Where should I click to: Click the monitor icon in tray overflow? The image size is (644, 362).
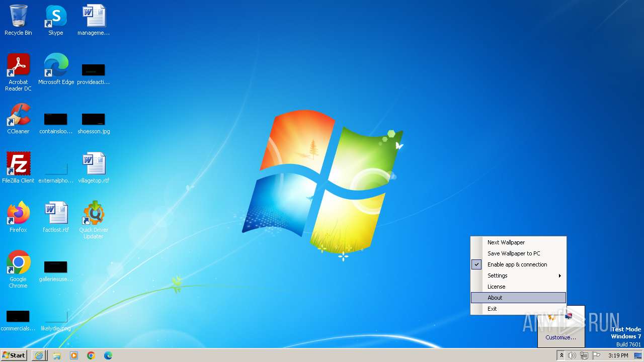pos(569,316)
